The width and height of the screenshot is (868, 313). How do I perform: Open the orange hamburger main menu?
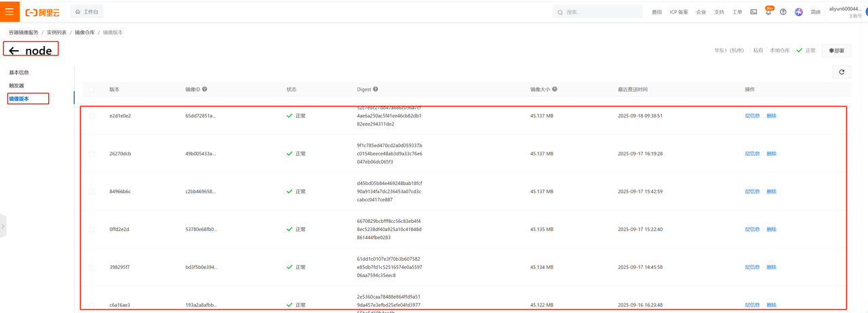9,12
